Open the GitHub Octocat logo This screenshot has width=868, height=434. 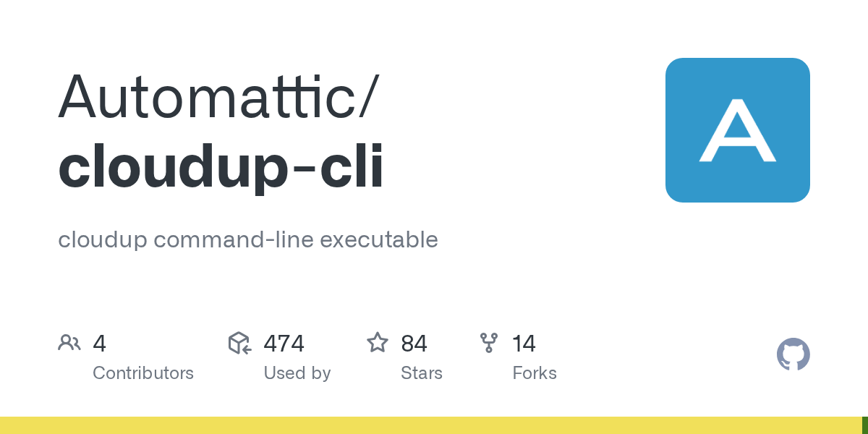793,354
